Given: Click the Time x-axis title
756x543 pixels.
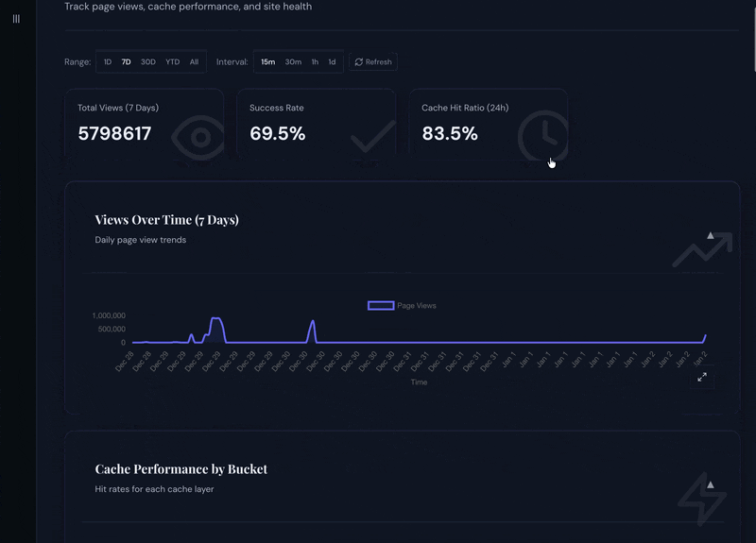Looking at the screenshot, I should tap(419, 382).
